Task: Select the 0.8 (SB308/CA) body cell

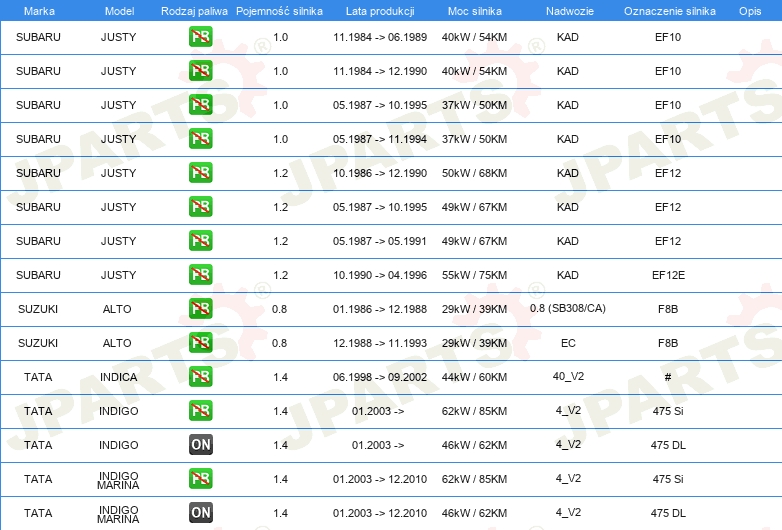Action: [x=568, y=308]
